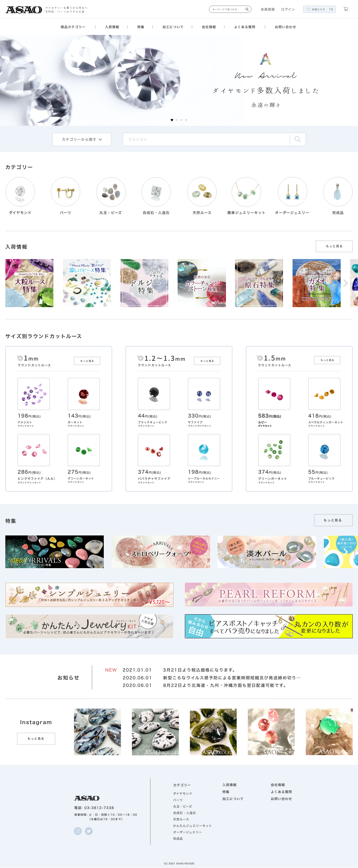The width and height of the screenshot is (358, 868).
Task: Click the large search bar magnifier icon
Action: click(298, 139)
